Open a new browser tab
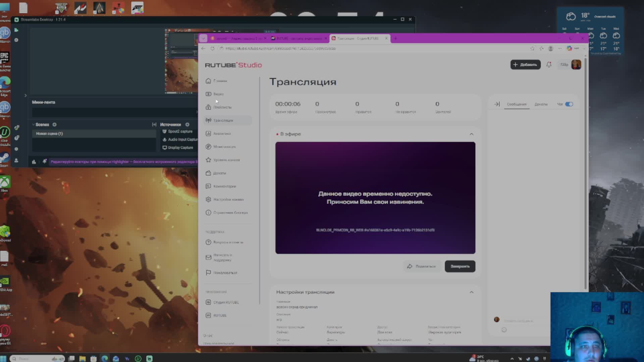The image size is (644, 362). coord(395,39)
